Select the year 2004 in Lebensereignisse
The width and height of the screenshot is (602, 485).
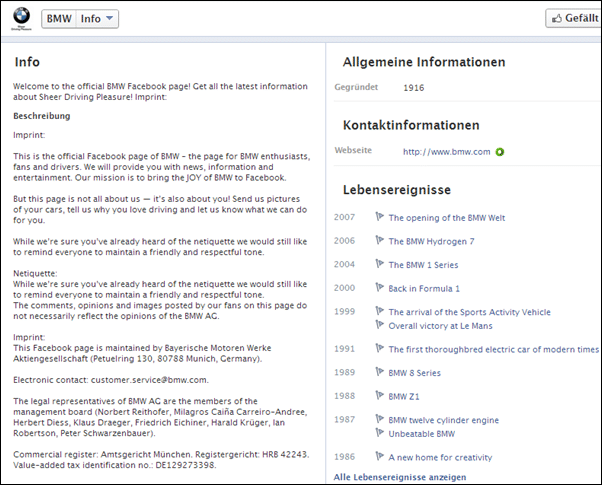pyautogui.click(x=344, y=264)
